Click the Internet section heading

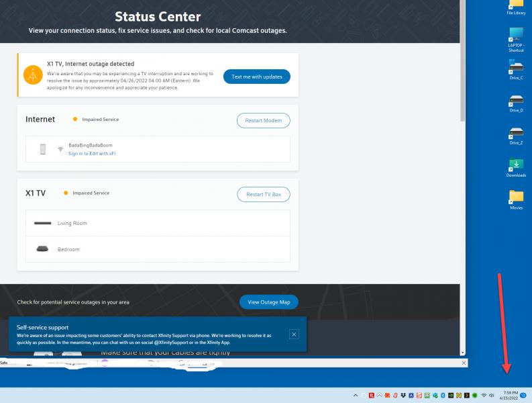[40, 120]
